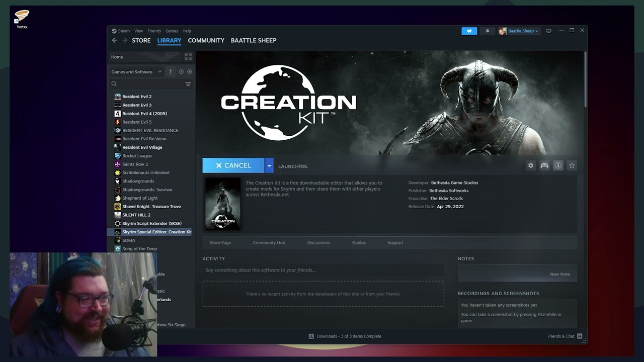The width and height of the screenshot is (644, 362).
Task: Add Creation Kit to favorites star
Action: pyautogui.click(x=572, y=165)
